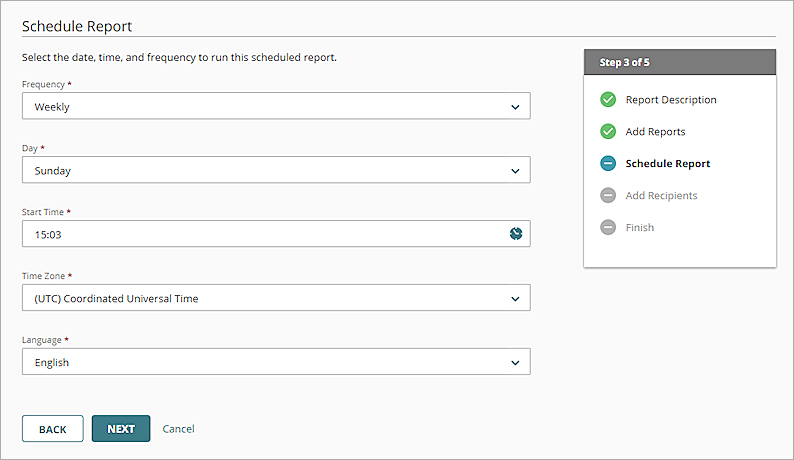This screenshot has width=794, height=460.
Task: Go to the Report Description step
Action: point(671,100)
